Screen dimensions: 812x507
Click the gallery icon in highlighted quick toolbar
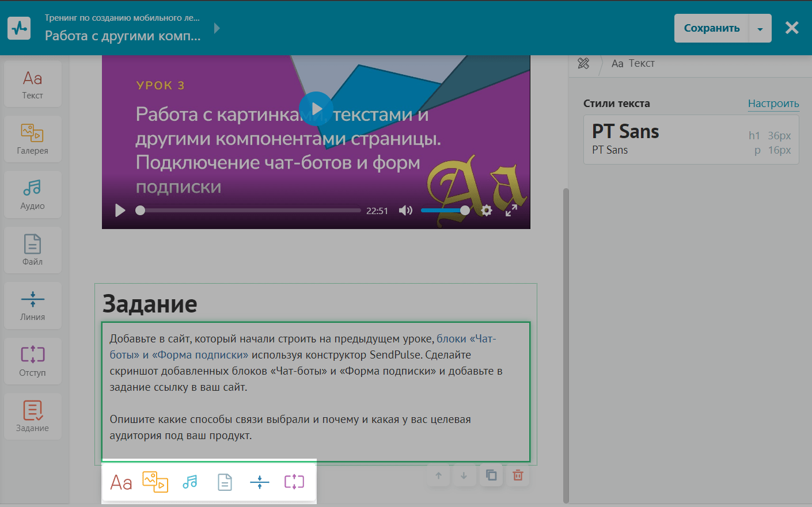tap(155, 482)
